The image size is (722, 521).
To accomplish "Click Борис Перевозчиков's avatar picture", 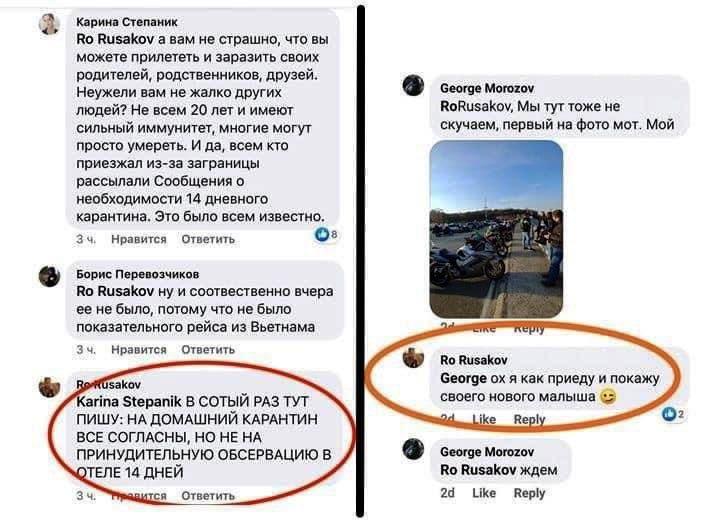I will click(49, 276).
